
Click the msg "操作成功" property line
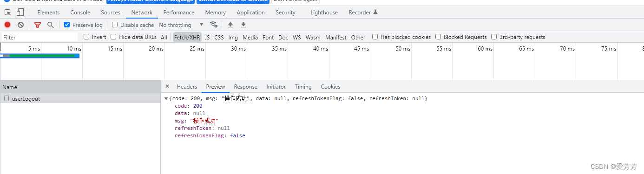197,121
